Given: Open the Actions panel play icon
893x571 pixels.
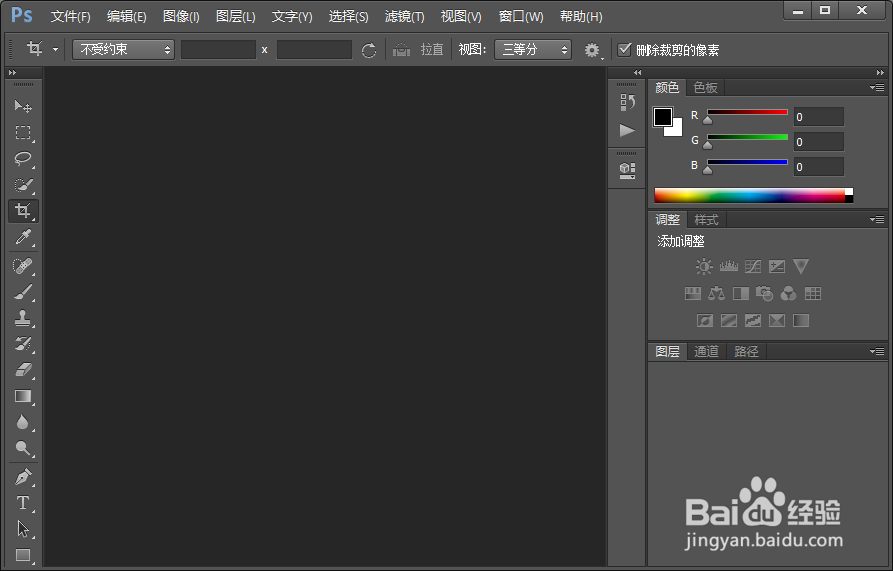Looking at the screenshot, I should point(627,130).
